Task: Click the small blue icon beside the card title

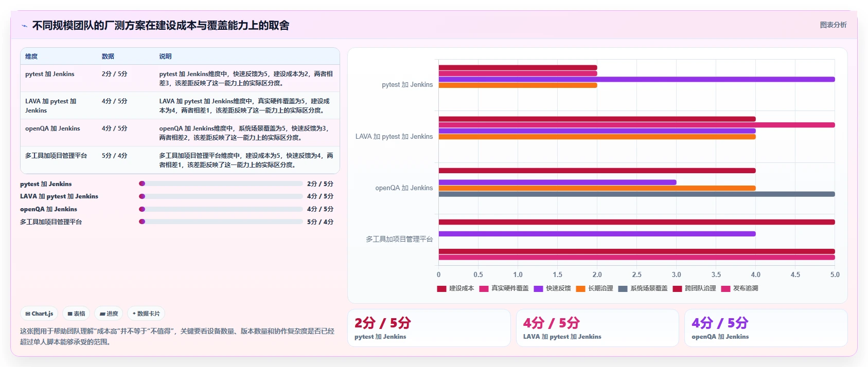Action: click(24, 26)
